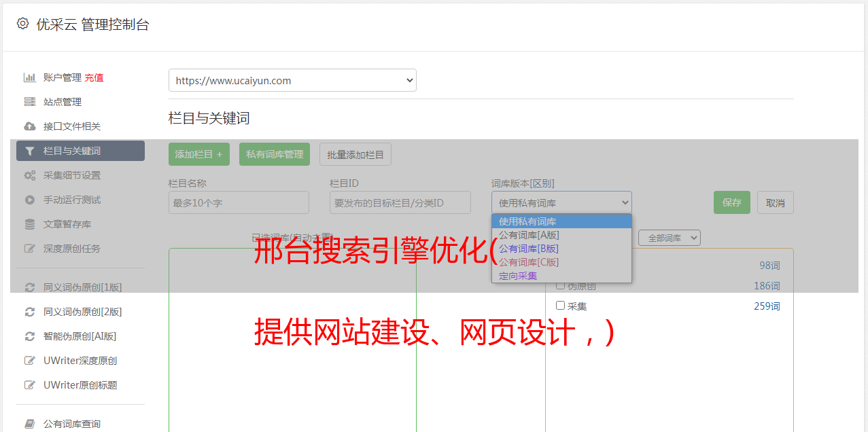The image size is (868, 432).
Task: Choose 公有词库[A版] option
Action: (561, 235)
